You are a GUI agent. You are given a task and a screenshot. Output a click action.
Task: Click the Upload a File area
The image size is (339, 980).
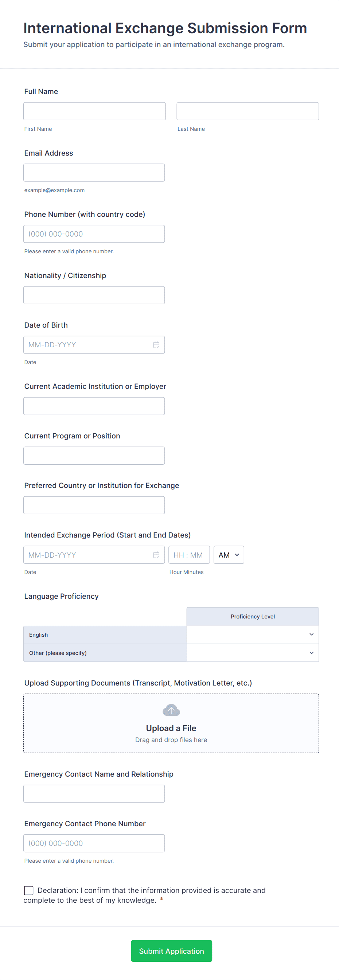point(171,728)
